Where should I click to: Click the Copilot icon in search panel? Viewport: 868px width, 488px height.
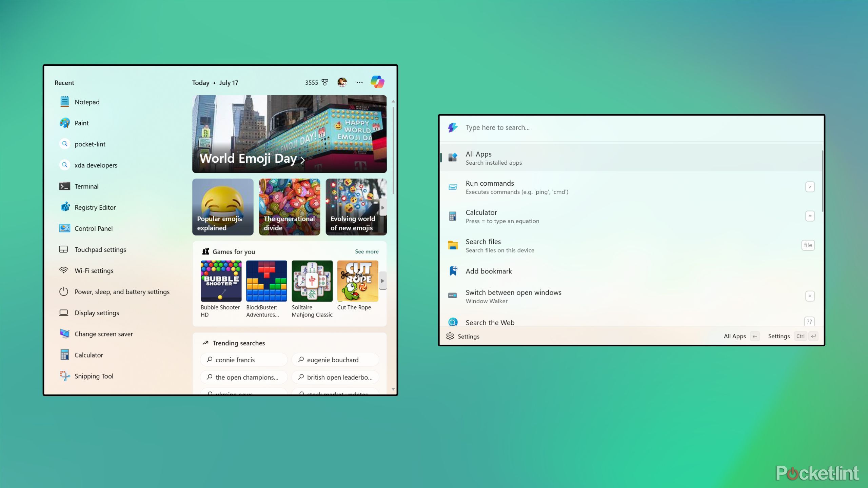point(377,82)
